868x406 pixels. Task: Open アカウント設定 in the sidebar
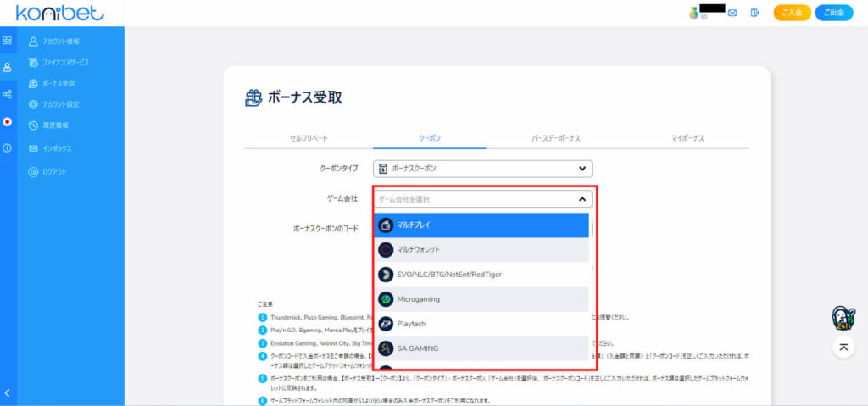[53, 105]
